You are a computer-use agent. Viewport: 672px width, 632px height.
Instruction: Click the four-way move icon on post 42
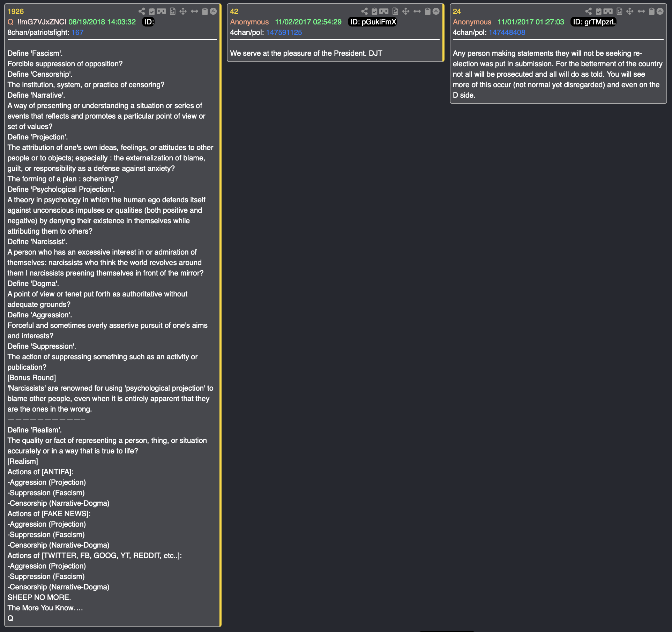click(x=405, y=12)
